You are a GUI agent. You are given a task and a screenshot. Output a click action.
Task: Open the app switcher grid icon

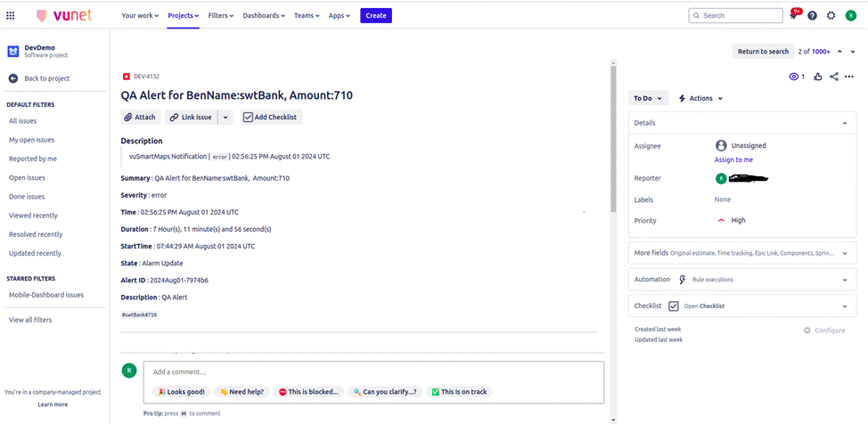coord(11,15)
